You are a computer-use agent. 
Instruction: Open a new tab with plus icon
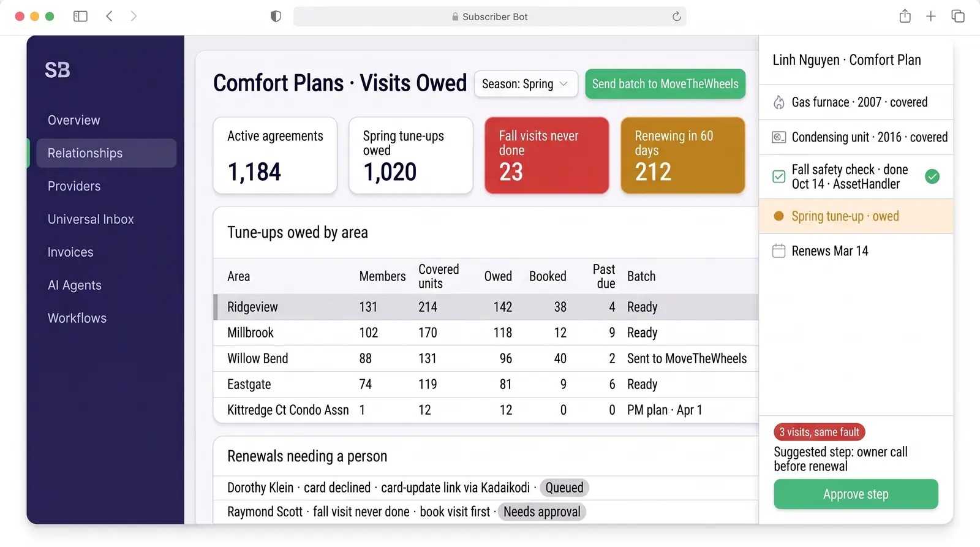tap(931, 17)
